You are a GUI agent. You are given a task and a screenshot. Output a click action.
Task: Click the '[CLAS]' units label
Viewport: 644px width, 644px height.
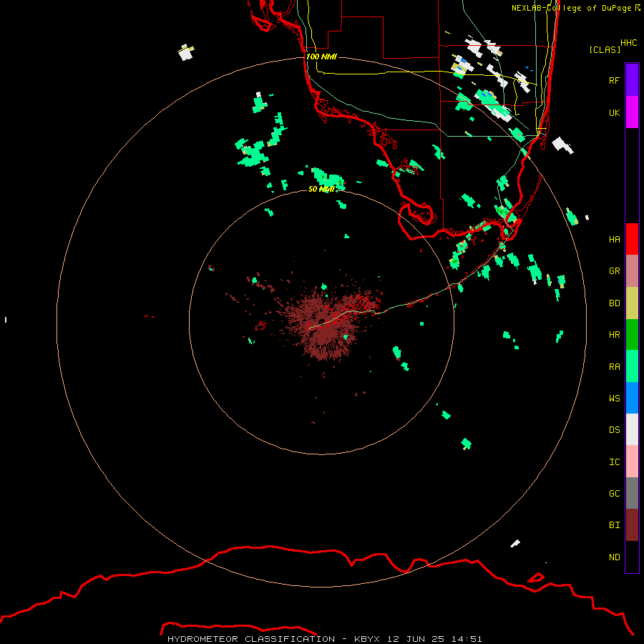604,49
